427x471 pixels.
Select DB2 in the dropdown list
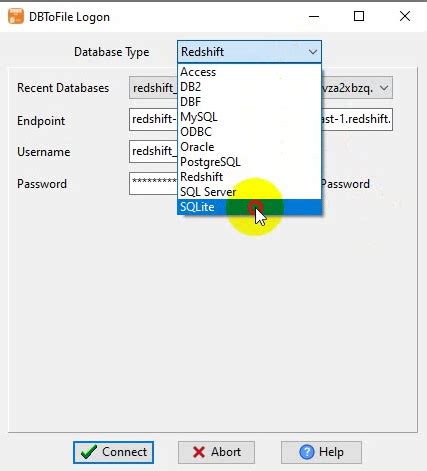(x=249, y=87)
